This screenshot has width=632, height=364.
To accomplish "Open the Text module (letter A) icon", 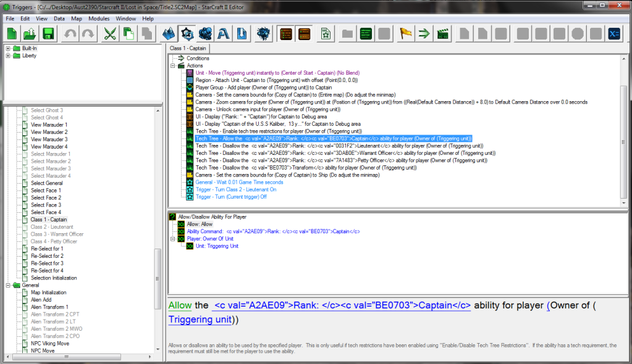I will click(x=223, y=34).
